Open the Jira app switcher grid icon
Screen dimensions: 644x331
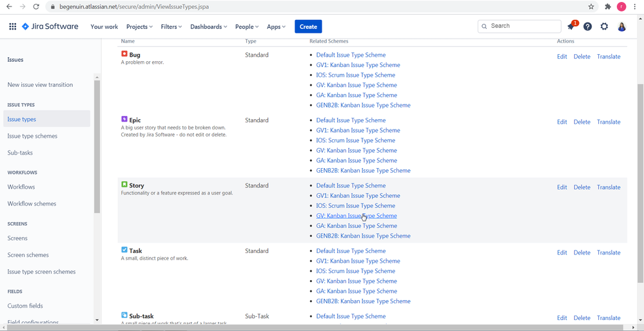click(13, 26)
